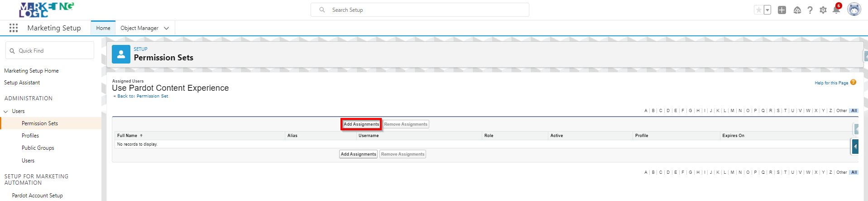The image size is (868, 201).
Task: Click the SETUP breadcrumb label
Action: [x=140, y=49]
